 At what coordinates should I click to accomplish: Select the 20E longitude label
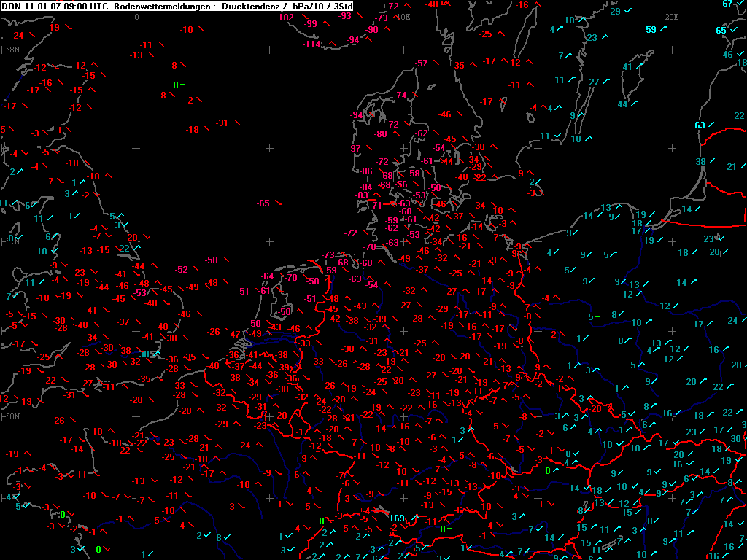coord(672,17)
